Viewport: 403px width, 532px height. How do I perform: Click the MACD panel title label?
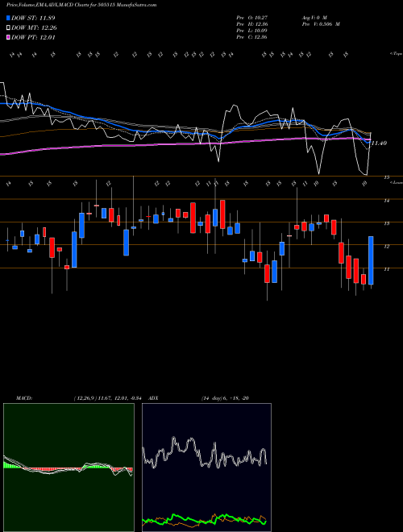tap(24, 398)
